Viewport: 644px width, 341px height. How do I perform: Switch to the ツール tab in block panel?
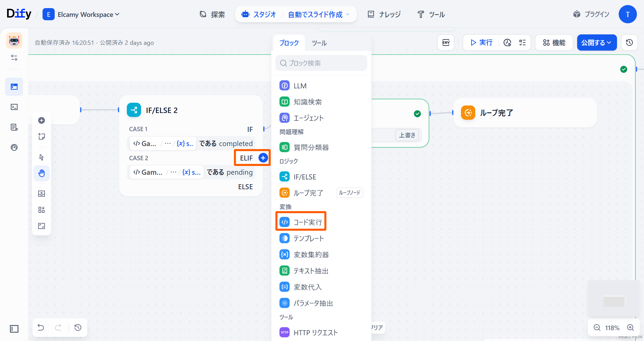point(319,43)
